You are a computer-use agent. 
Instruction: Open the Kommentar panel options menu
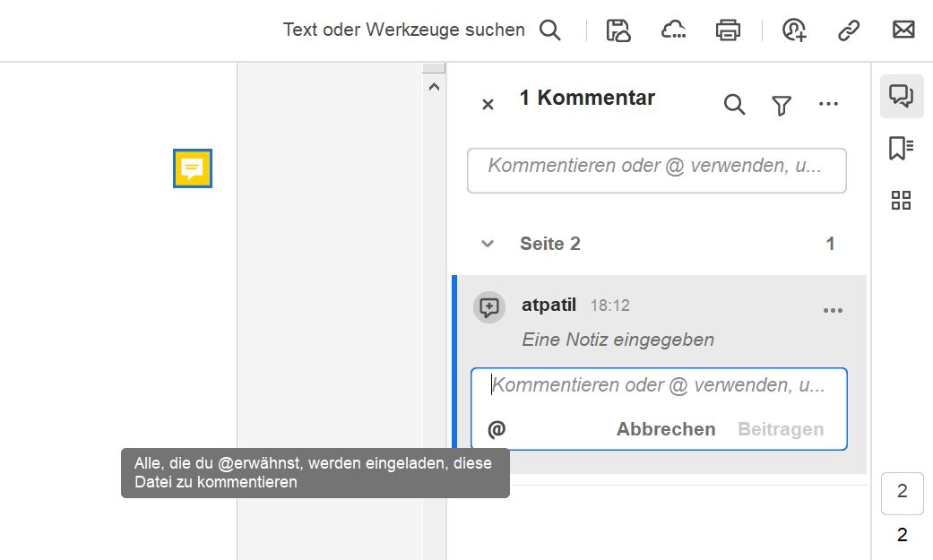[828, 103]
